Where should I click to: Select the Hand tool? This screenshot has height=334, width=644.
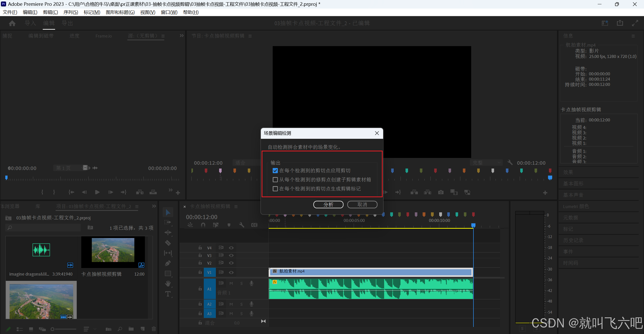coord(168,284)
